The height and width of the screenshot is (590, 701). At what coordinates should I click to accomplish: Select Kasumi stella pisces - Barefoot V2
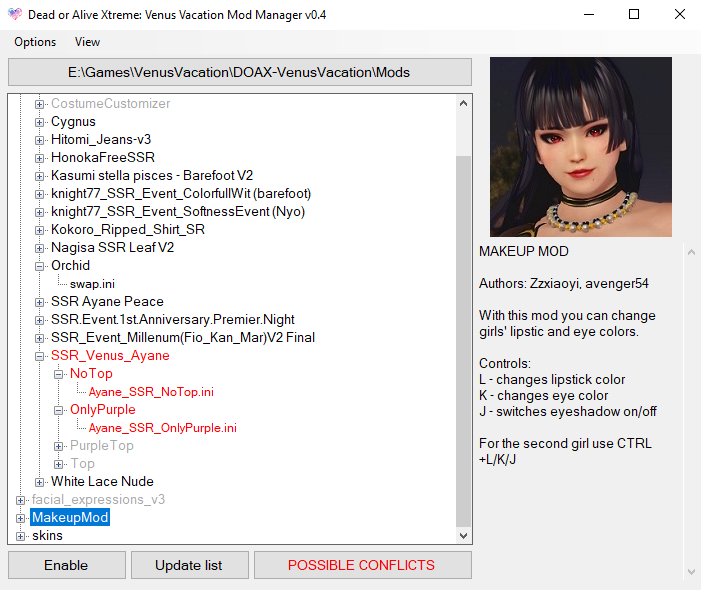click(x=152, y=175)
